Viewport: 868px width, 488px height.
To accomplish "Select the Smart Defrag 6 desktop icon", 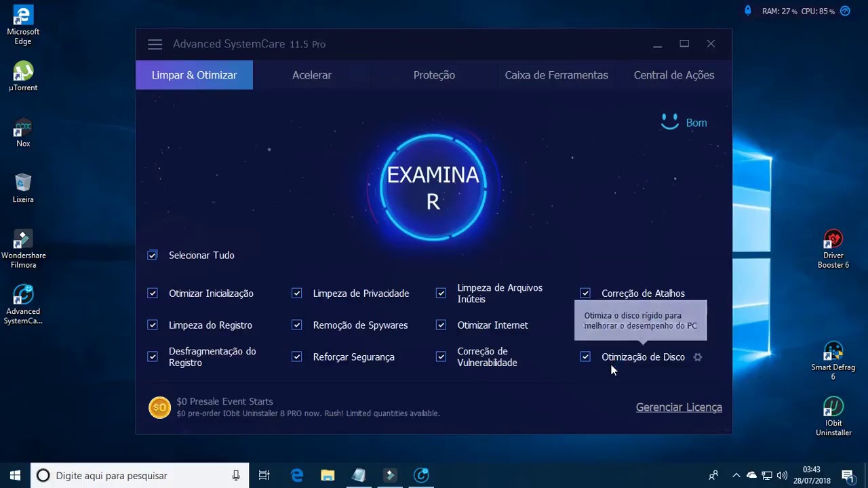I will click(833, 361).
